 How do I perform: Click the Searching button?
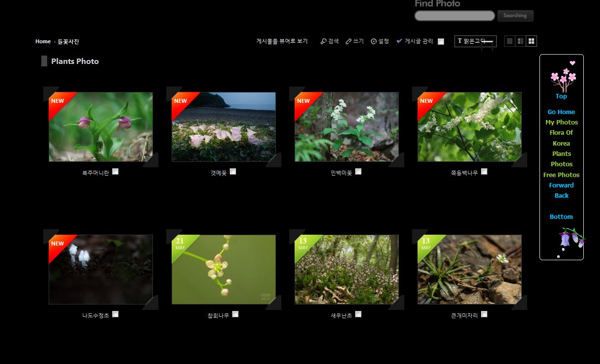pos(515,16)
